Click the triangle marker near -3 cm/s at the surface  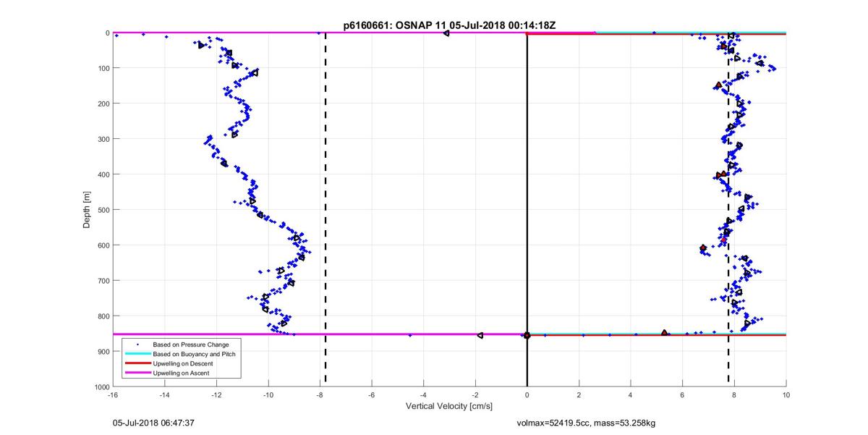point(446,33)
